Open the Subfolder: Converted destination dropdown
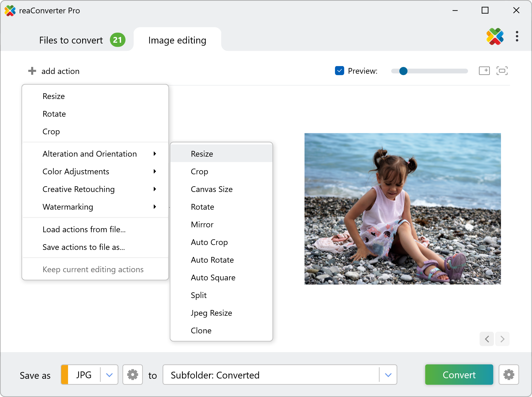This screenshot has width=532, height=397. [388, 375]
